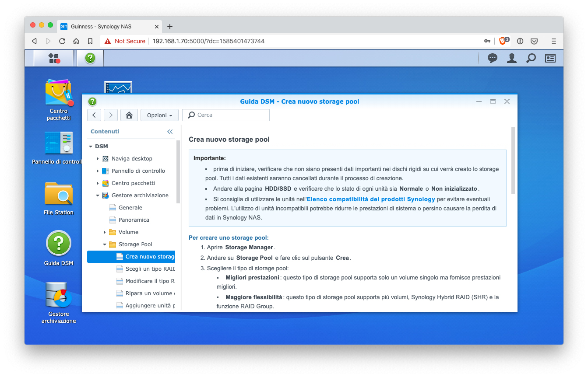Image resolution: width=588 pixels, height=377 pixels.
Task: Collapse Gestore archiviazione tree node
Action: (x=98, y=195)
